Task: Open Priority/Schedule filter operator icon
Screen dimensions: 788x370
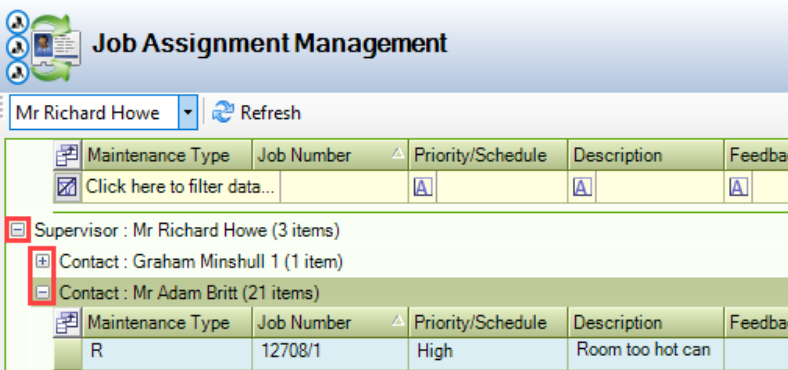Action: [423, 188]
